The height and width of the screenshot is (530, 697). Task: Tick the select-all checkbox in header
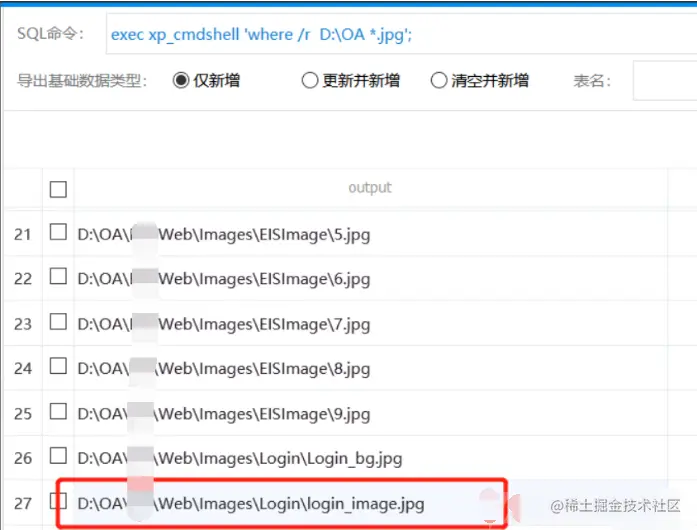pos(58,189)
